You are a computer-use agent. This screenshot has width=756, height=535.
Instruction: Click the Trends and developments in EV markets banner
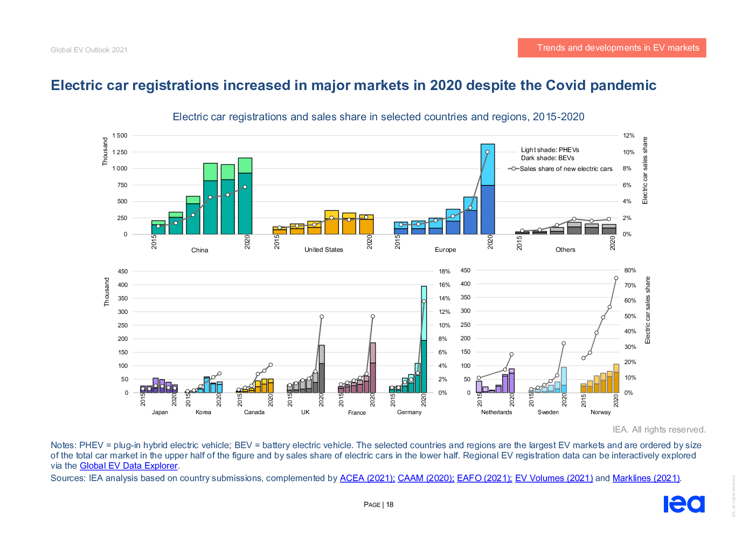tap(612, 48)
